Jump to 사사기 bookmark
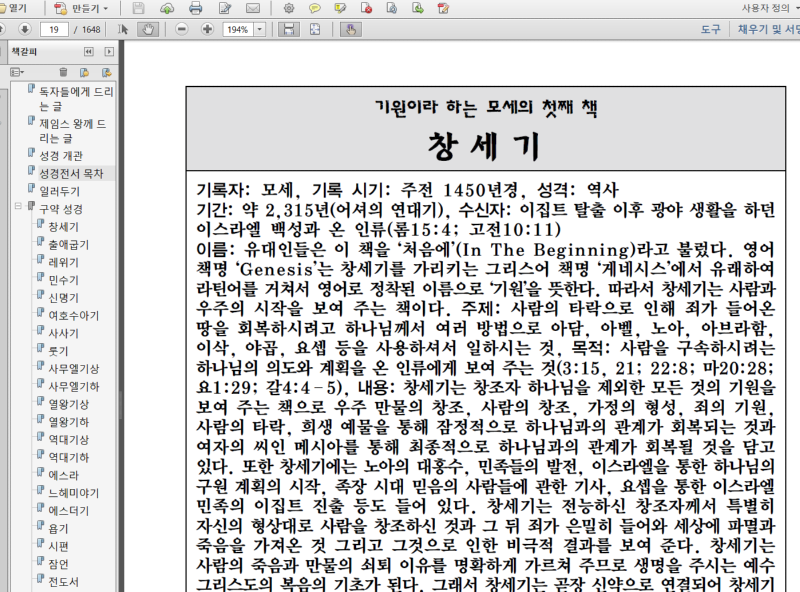 point(63,333)
